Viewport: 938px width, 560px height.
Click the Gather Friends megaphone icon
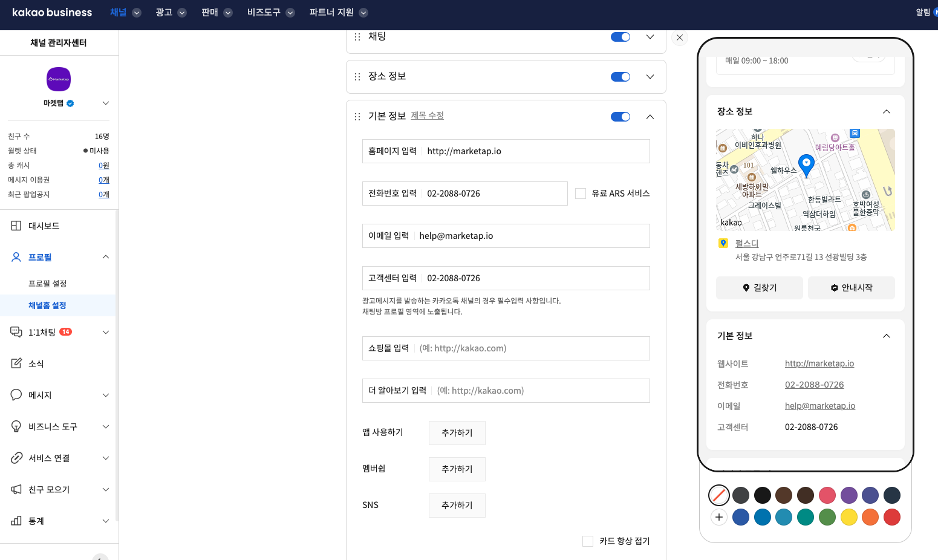coord(16,489)
